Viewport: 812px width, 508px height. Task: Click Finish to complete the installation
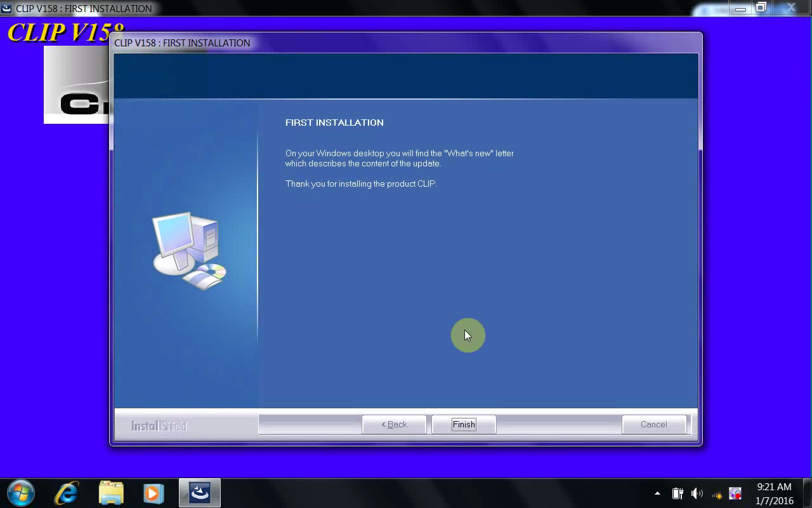(463, 424)
